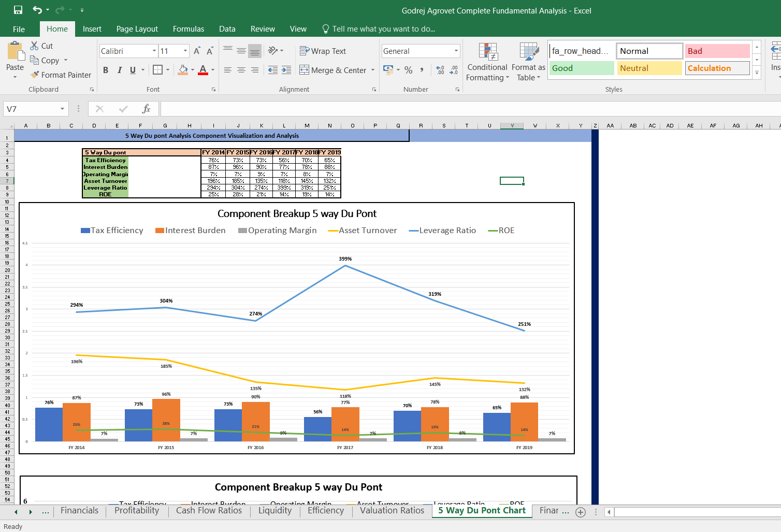Image resolution: width=781 pixels, height=532 pixels.
Task: Click the Redo icon
Action: [x=60, y=10]
